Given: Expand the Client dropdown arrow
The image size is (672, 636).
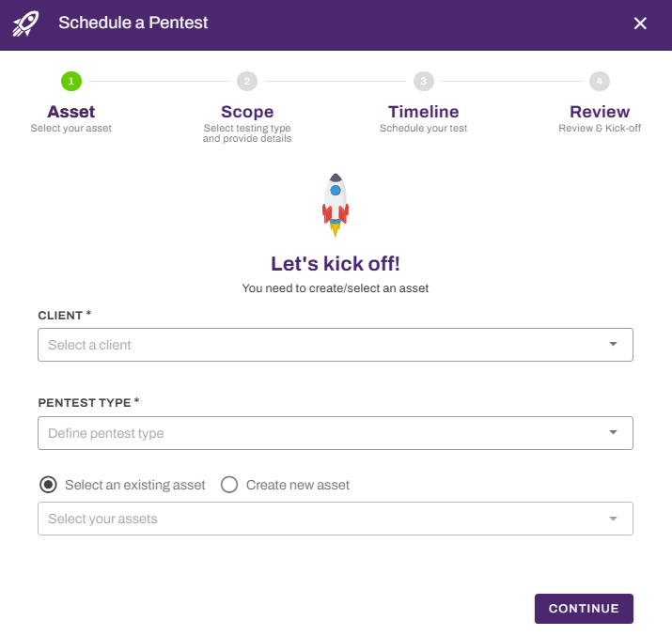Looking at the screenshot, I should coord(613,345).
